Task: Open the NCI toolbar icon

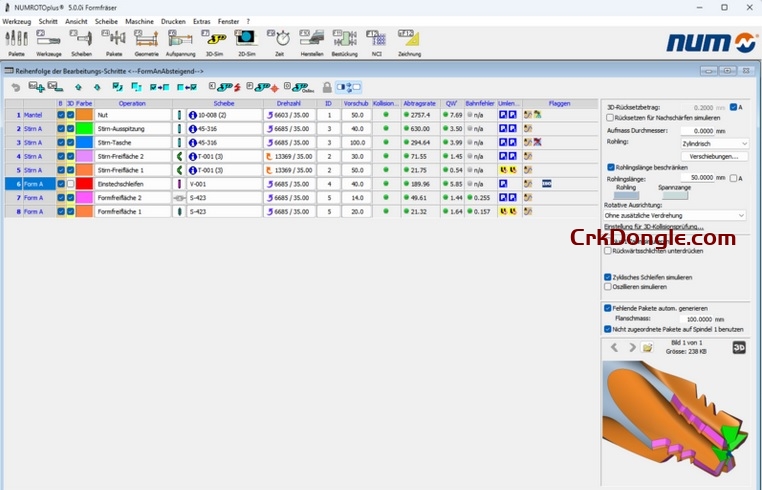Action: click(377, 43)
